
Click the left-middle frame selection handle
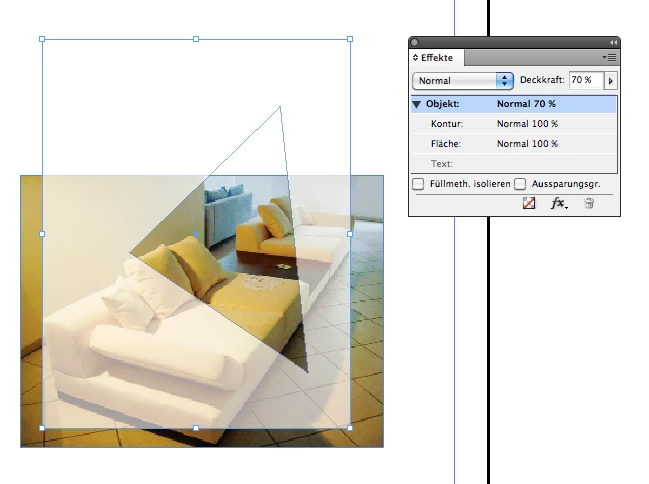coord(42,234)
